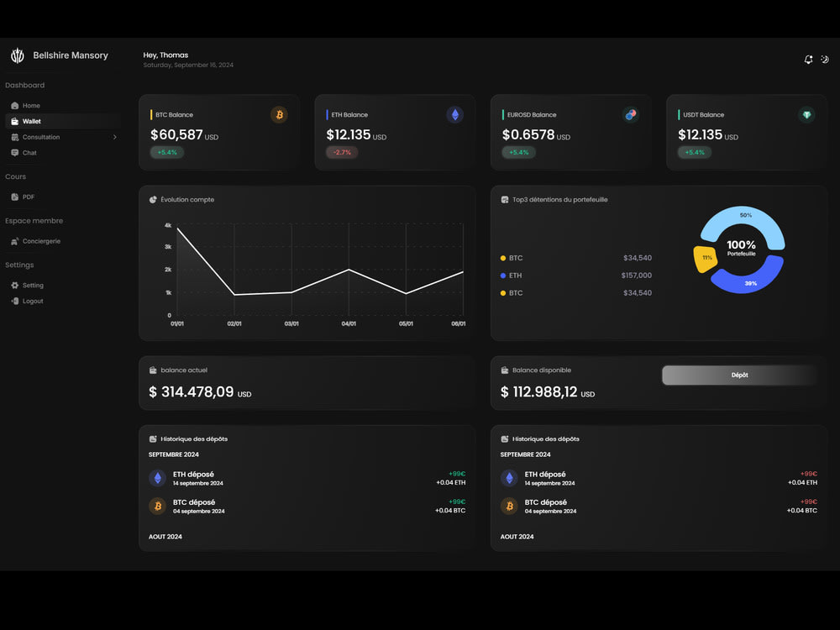Toggle dark mode with the moon icon

(x=825, y=60)
